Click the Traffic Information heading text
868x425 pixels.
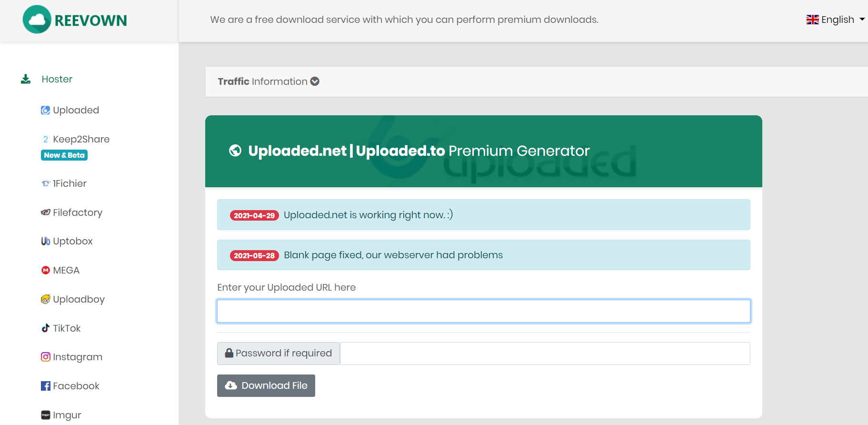pos(262,81)
